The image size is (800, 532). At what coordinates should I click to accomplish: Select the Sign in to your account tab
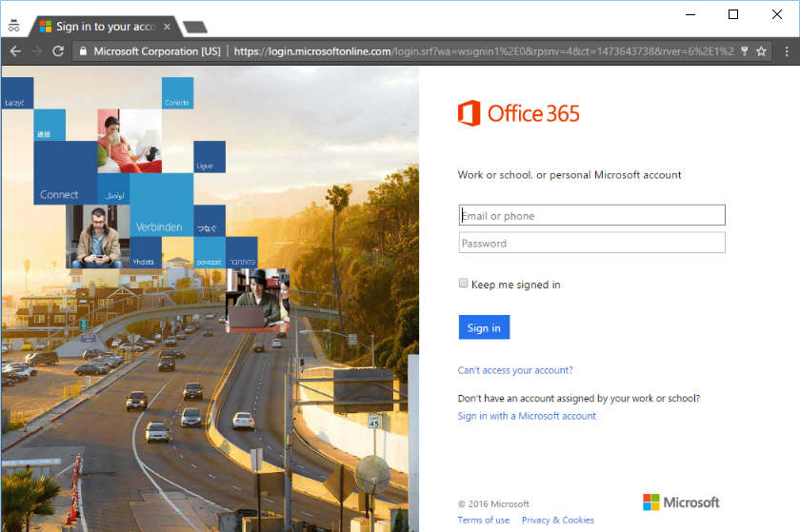click(105, 27)
